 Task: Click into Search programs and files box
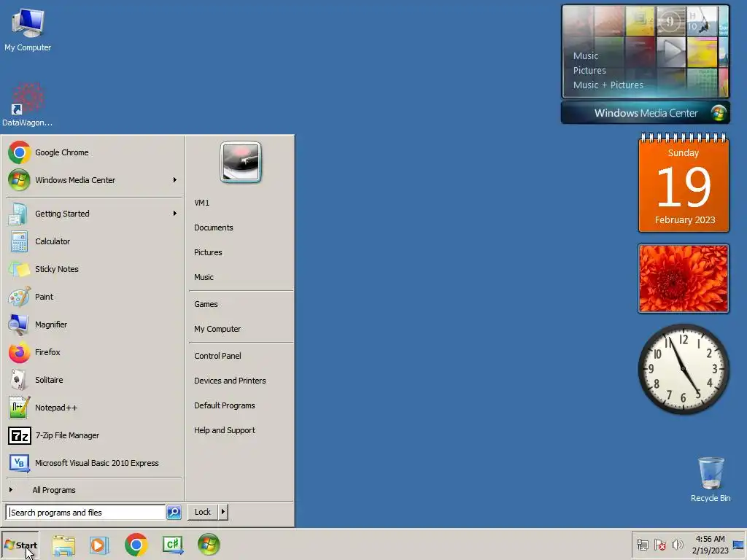[x=86, y=513]
